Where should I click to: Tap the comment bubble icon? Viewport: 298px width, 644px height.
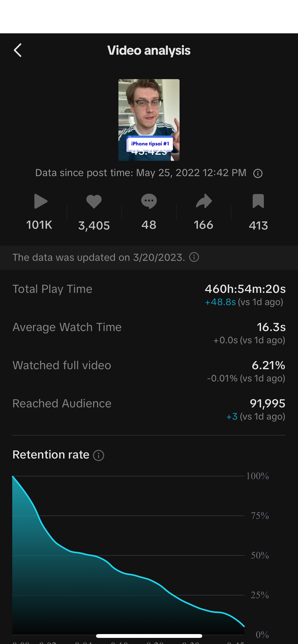point(149,201)
